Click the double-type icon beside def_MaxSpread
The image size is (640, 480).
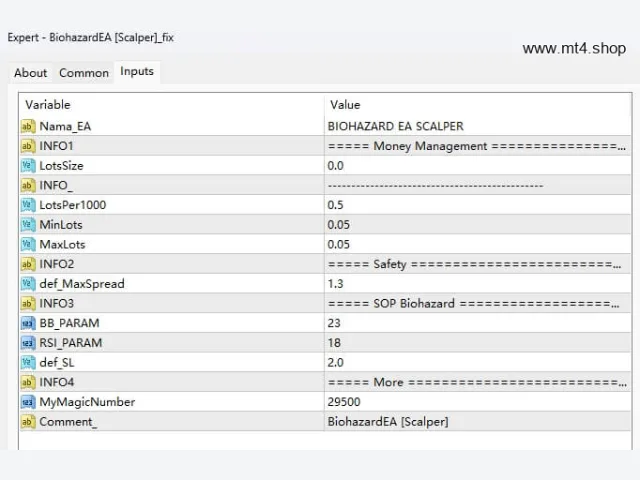point(28,284)
